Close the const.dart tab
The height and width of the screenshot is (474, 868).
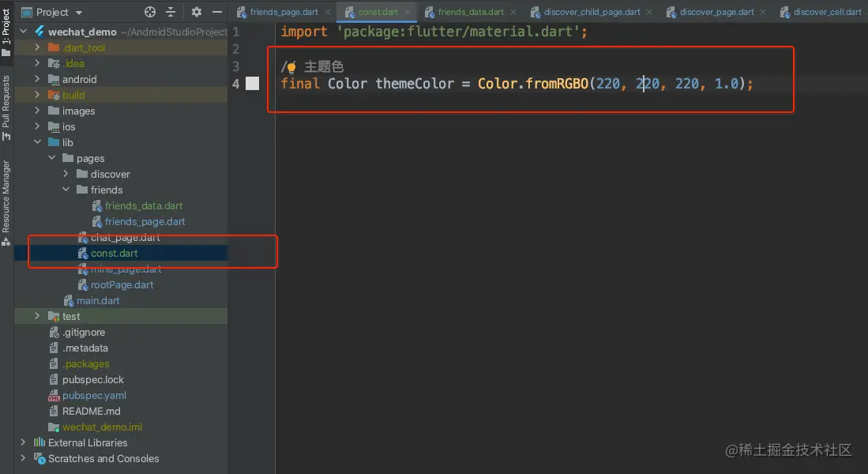click(408, 12)
